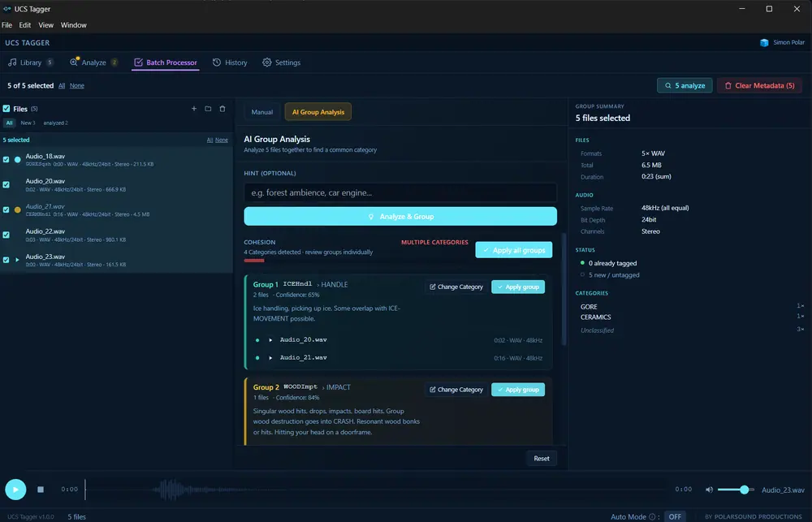Screen dimensions: 812x522
Task: Uncheck the Audio_22.wav checkbox
Action: pyautogui.click(x=6, y=235)
